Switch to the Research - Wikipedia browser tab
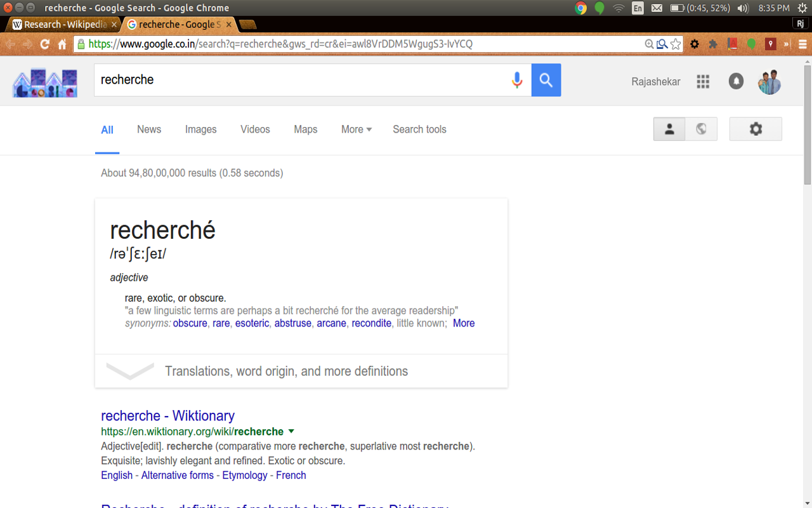The image size is (812, 508). (x=63, y=24)
